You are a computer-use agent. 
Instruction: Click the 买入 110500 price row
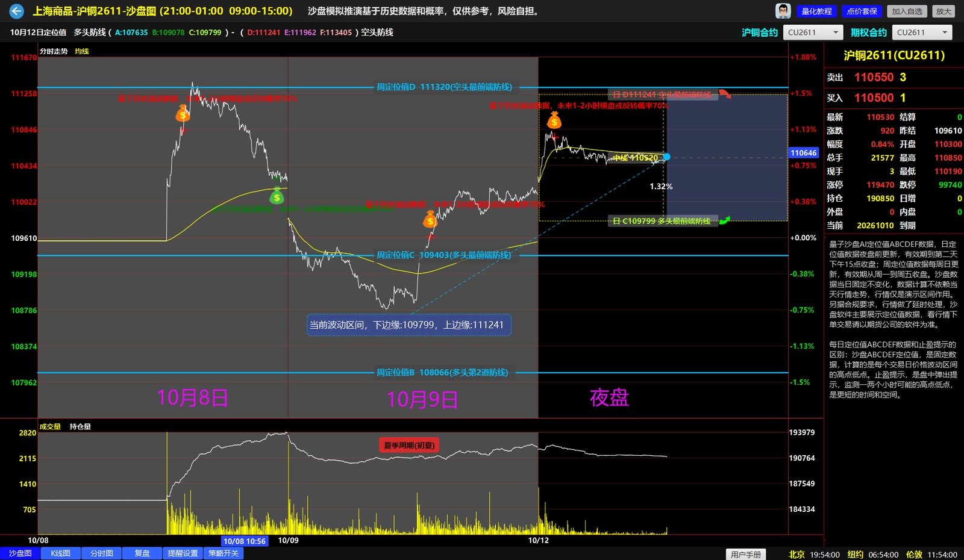coord(894,98)
